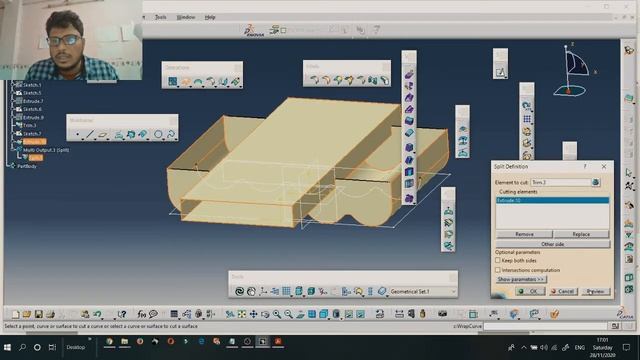Click the Undo icon
Image resolution: width=640 pixels, height=360 pixels.
(x=97, y=314)
